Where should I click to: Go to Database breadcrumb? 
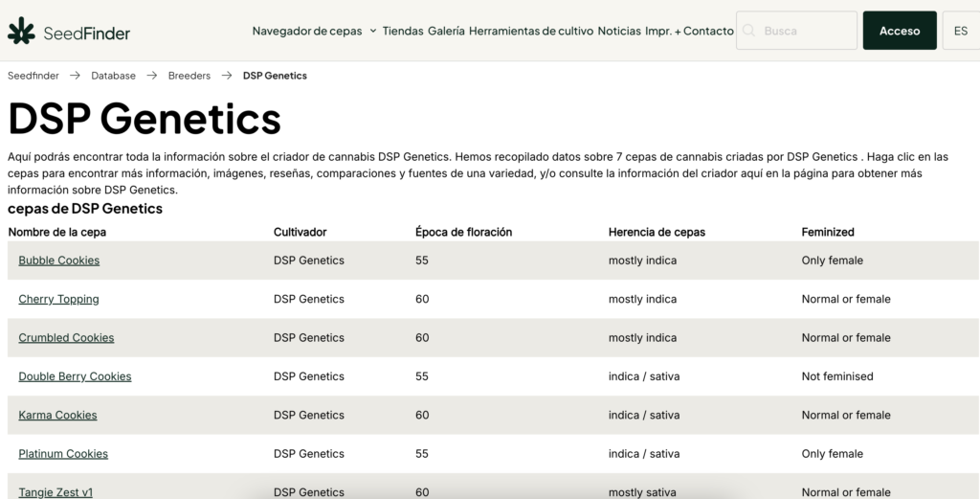(113, 76)
